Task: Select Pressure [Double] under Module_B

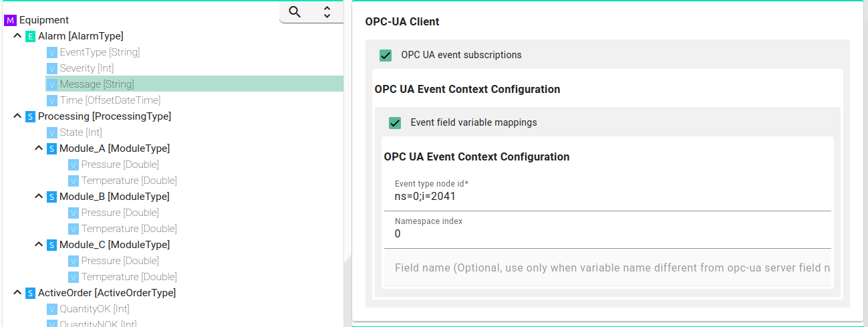Action: point(120,213)
